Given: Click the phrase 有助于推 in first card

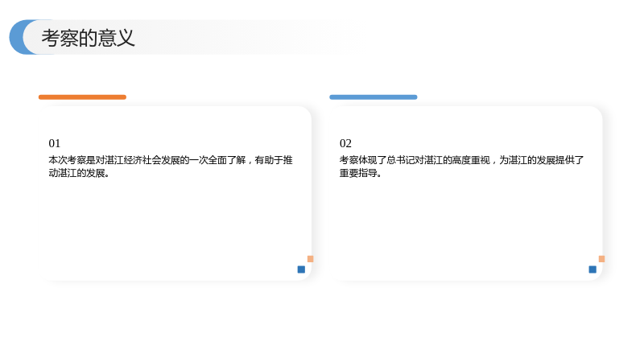Looking at the screenshot, I should point(274,160).
